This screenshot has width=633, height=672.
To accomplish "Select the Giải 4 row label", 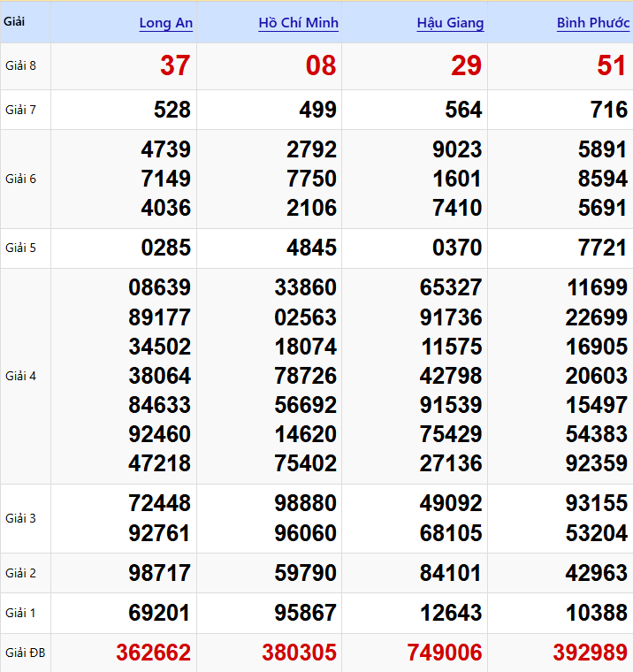I will pos(20,376).
